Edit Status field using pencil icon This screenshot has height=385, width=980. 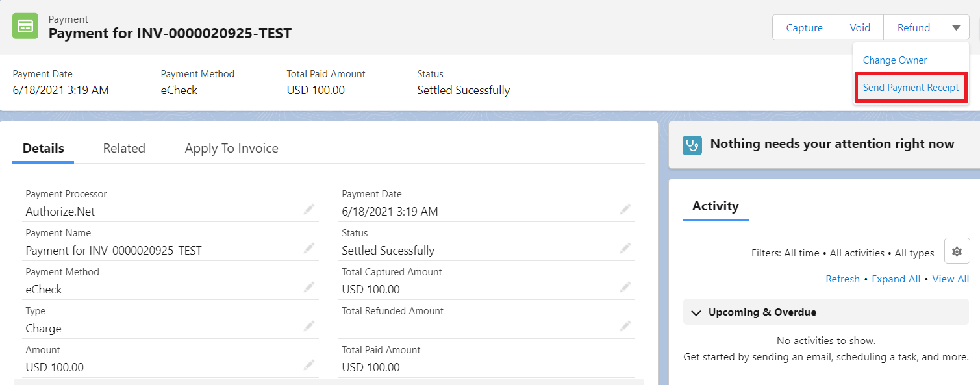pos(625,248)
